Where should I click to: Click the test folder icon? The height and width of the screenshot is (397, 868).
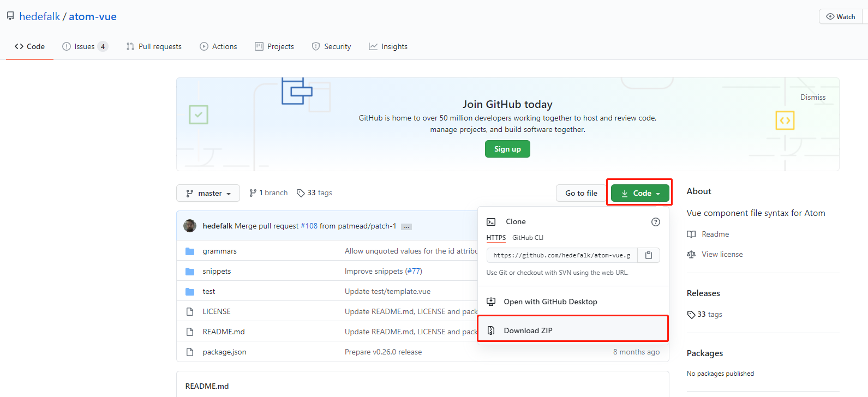pyautogui.click(x=190, y=291)
